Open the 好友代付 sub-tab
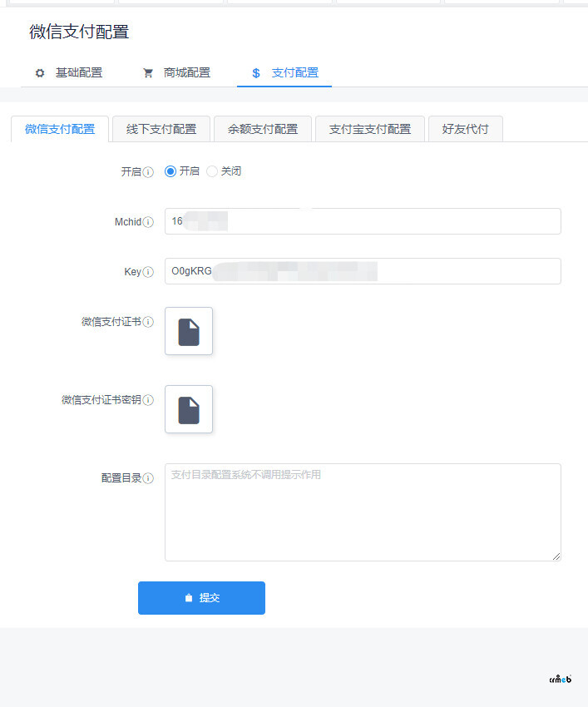Viewport: 588px width, 707px height. (x=465, y=129)
